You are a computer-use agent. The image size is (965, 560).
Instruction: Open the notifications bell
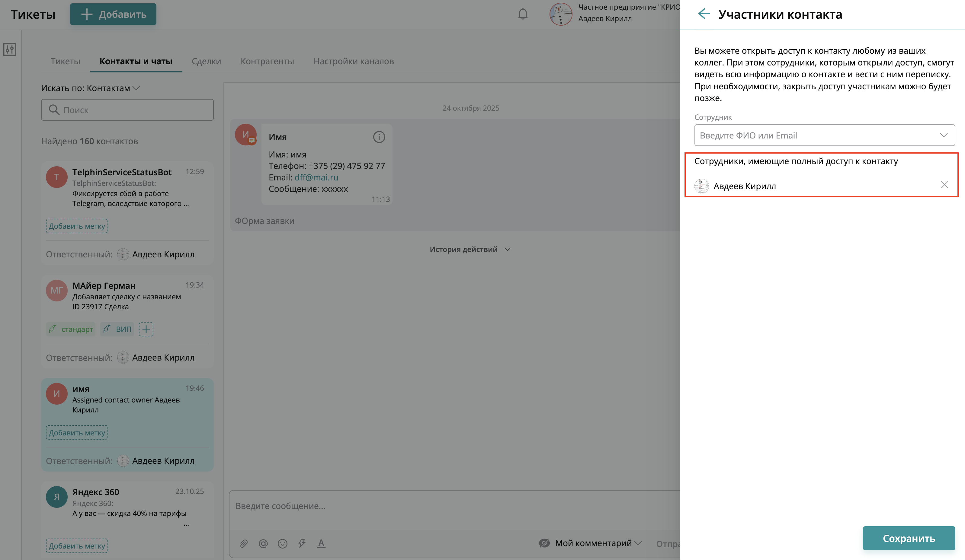point(523,14)
